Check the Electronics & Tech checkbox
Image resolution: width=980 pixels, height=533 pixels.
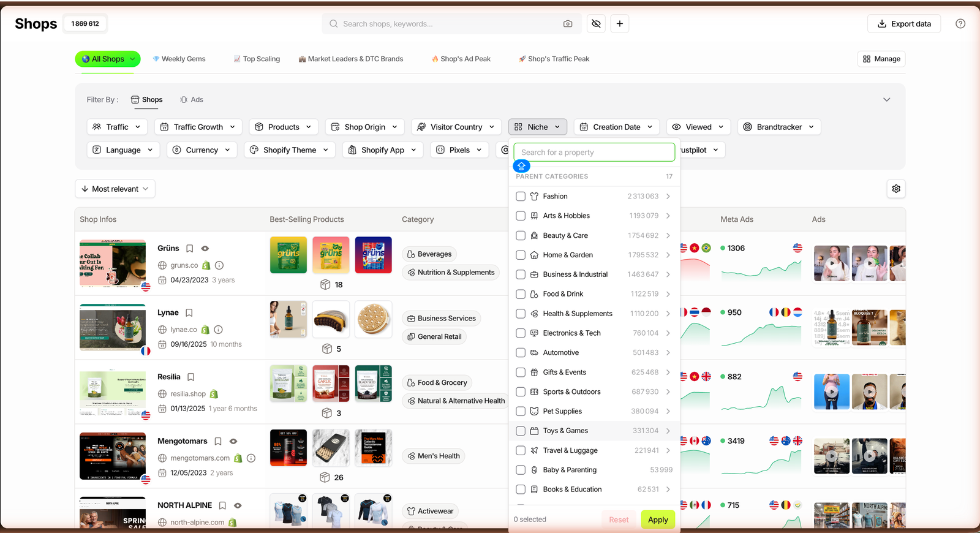click(x=521, y=333)
